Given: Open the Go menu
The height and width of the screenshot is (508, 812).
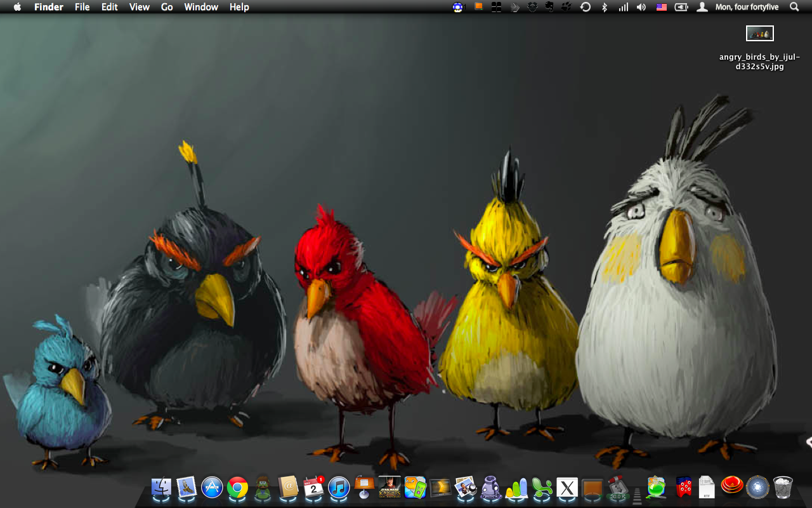Looking at the screenshot, I should [x=167, y=7].
